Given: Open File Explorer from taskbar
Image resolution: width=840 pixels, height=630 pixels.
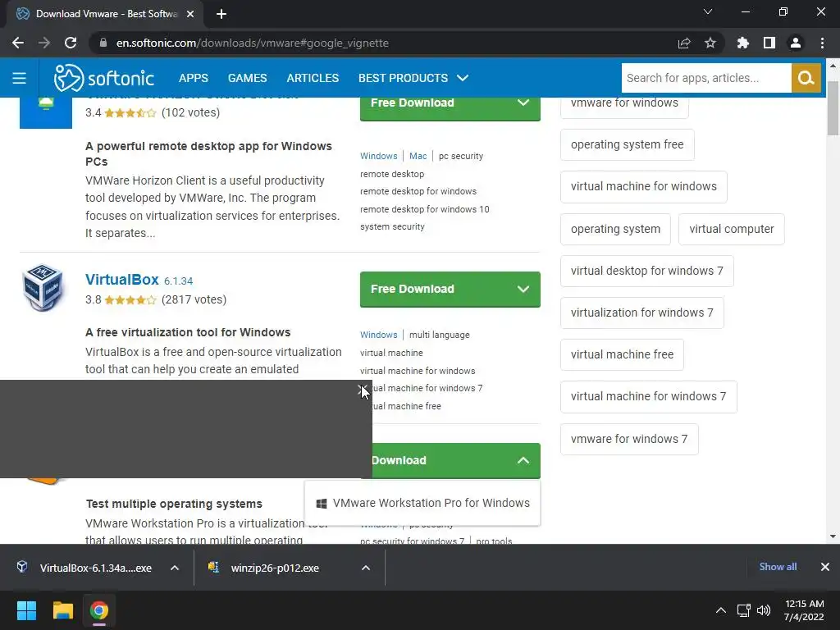Looking at the screenshot, I should click(62, 610).
